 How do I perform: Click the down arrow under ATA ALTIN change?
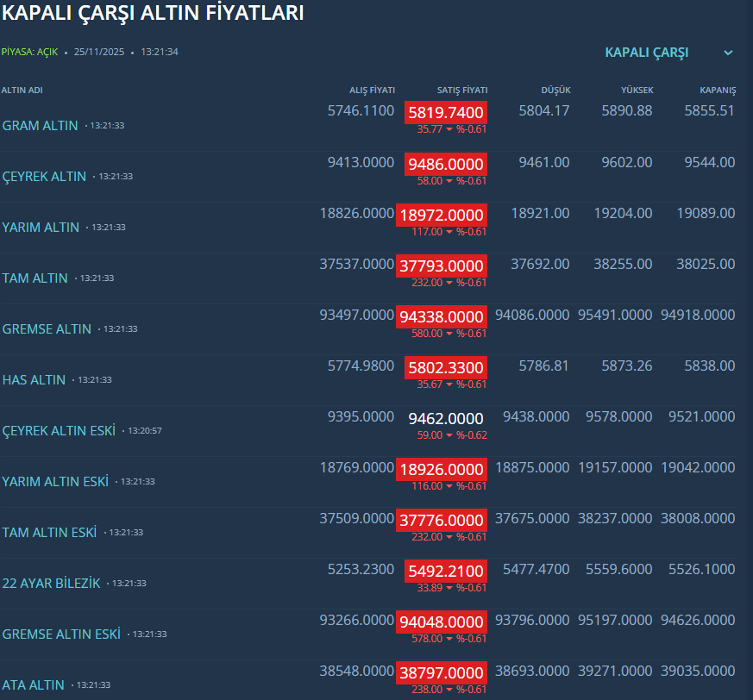(449, 690)
